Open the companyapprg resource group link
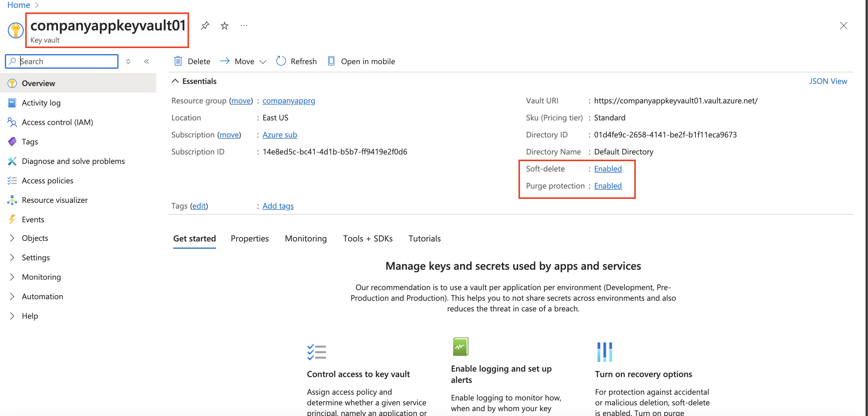Viewport: 868px width, 416px height. 288,100
